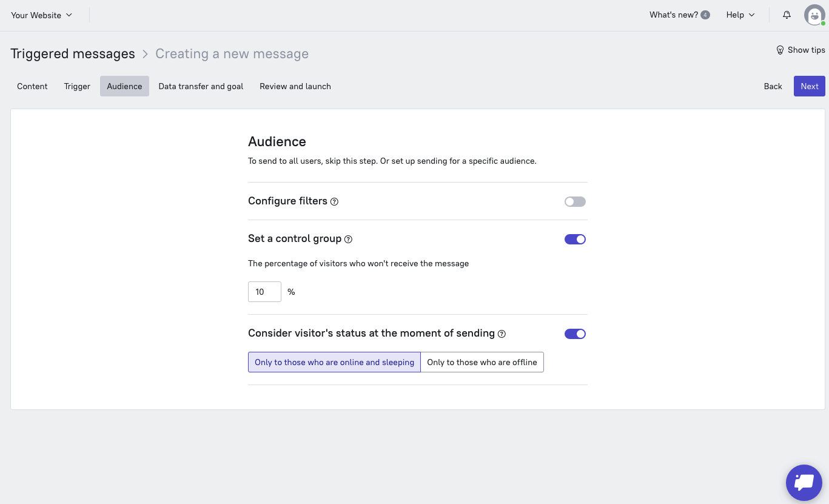This screenshot has height=504, width=829.
Task: Click the Next button
Action: [810, 86]
